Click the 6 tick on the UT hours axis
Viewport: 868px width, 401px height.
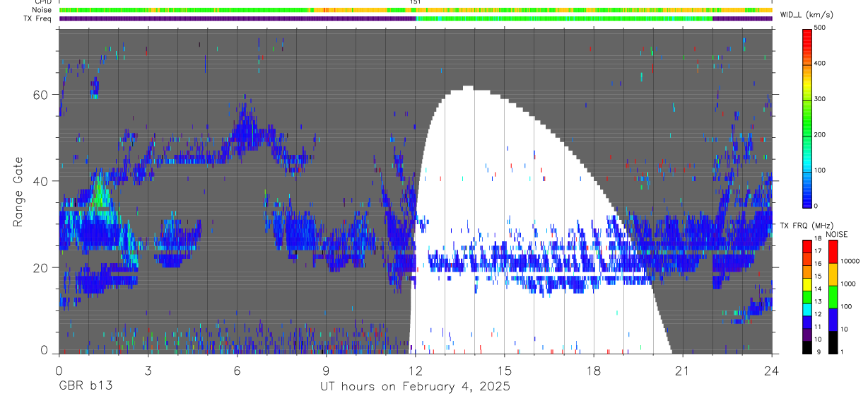click(x=237, y=371)
